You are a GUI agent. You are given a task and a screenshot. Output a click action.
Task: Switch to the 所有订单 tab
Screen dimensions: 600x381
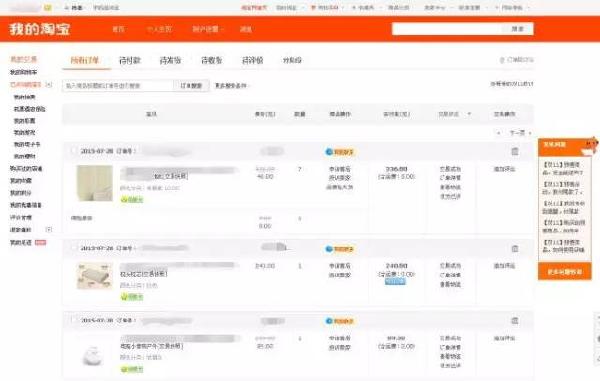point(85,60)
